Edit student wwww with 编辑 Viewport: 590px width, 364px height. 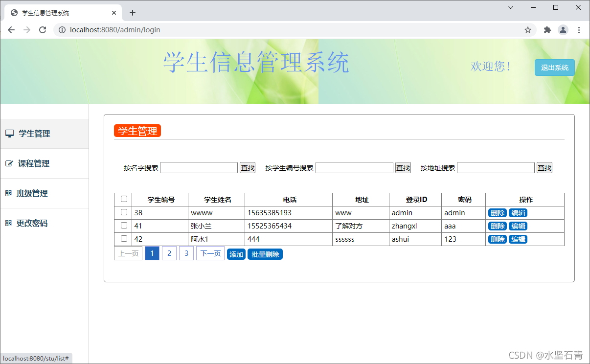click(x=518, y=213)
